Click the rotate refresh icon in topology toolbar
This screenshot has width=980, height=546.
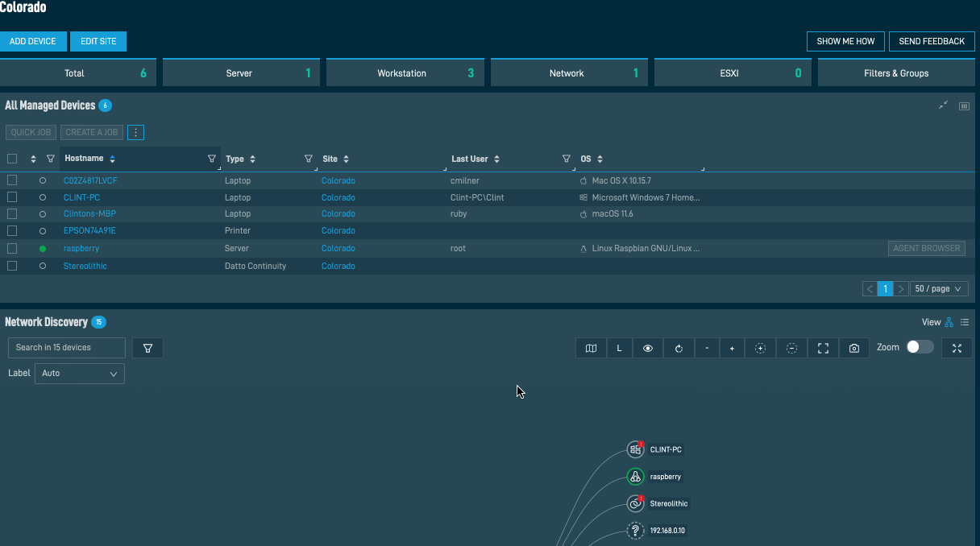click(x=679, y=348)
